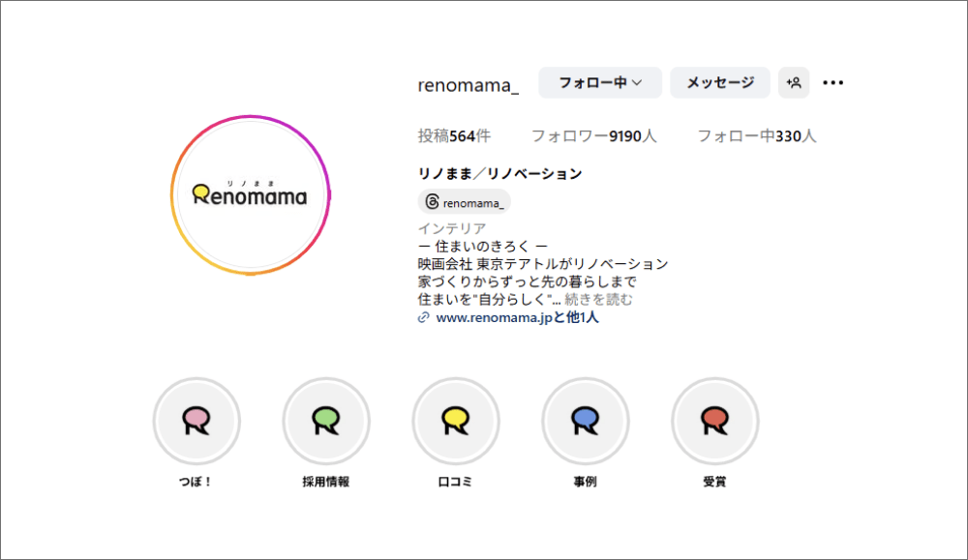This screenshot has width=968, height=560.
Task: Open the www.renomama.jp link
Action: pyautogui.click(x=517, y=317)
